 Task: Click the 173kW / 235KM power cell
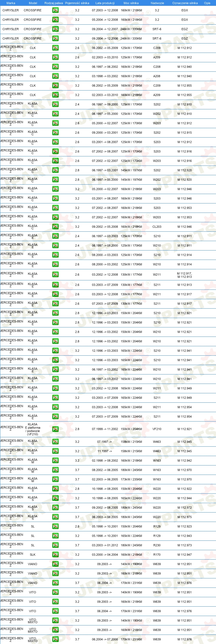(131, 479)
